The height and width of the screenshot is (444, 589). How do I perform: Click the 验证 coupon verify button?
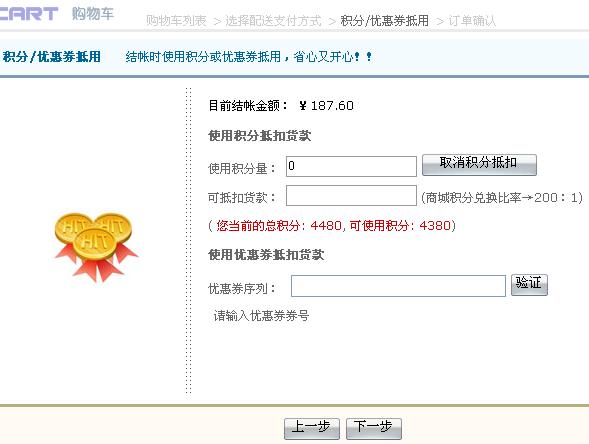point(529,285)
